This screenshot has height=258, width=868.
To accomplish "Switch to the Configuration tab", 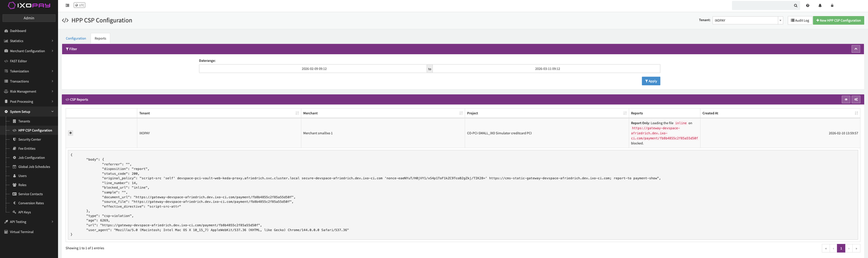I will click(76, 39).
